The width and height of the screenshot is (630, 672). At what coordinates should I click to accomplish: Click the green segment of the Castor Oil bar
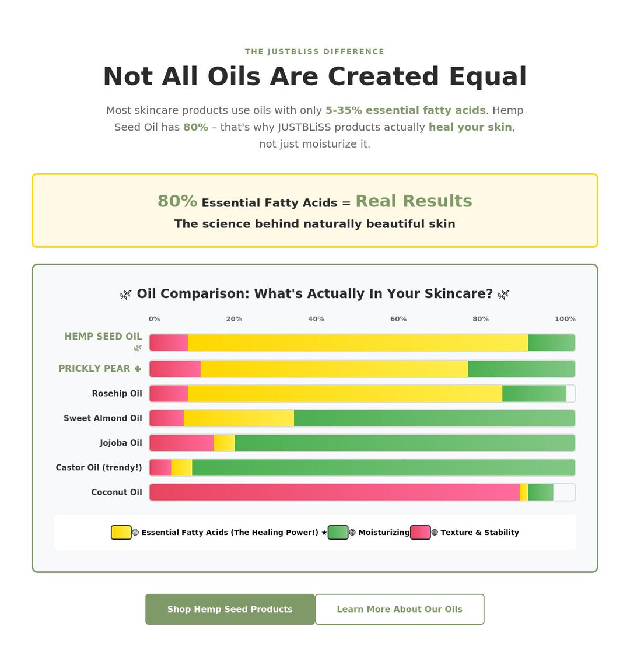click(383, 468)
